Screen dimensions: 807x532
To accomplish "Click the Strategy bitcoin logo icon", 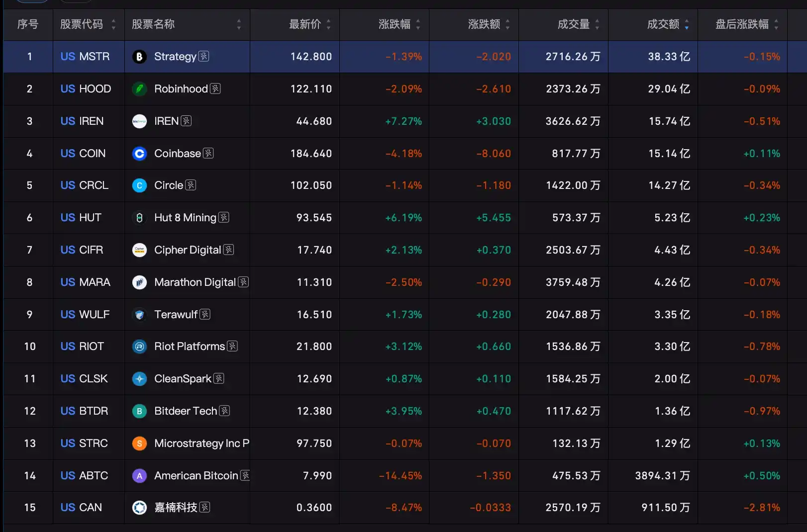I will tap(139, 57).
